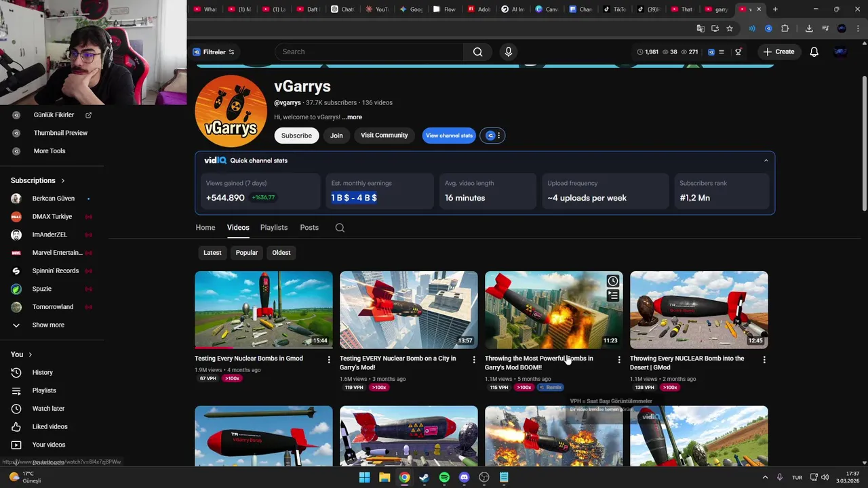Open Watch later in sidebar

(x=48, y=409)
